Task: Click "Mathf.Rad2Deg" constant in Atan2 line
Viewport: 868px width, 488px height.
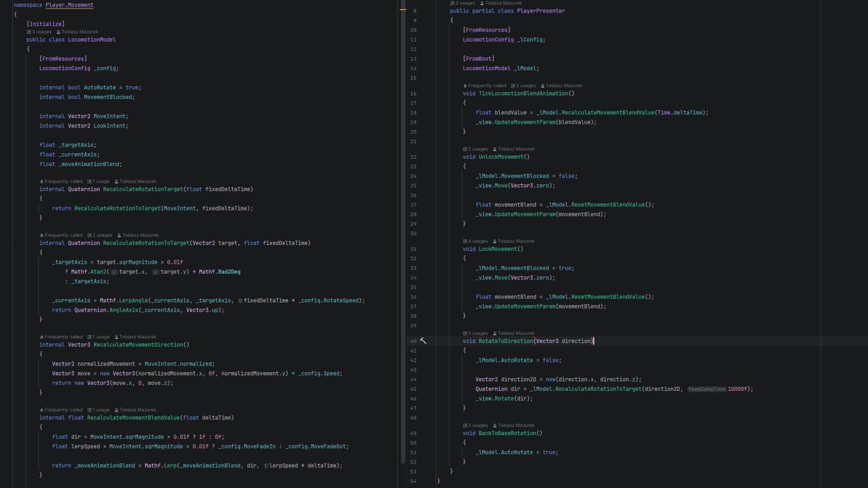Action: tap(220, 272)
